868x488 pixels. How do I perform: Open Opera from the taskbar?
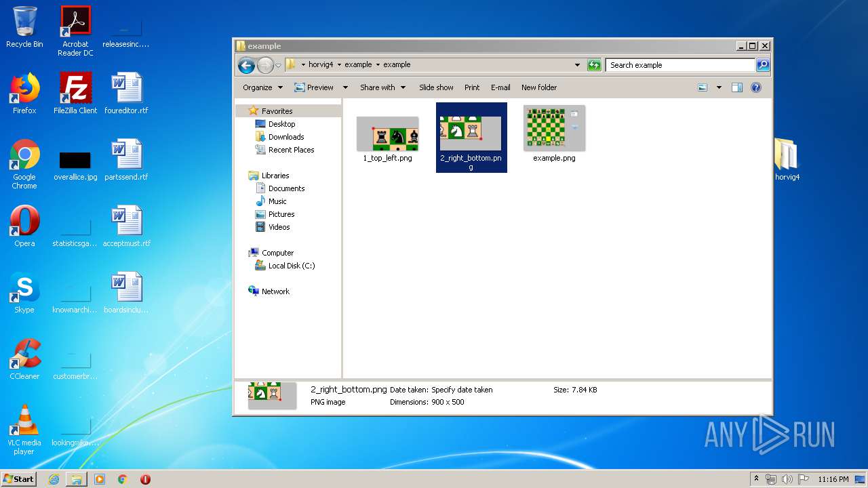pos(145,479)
